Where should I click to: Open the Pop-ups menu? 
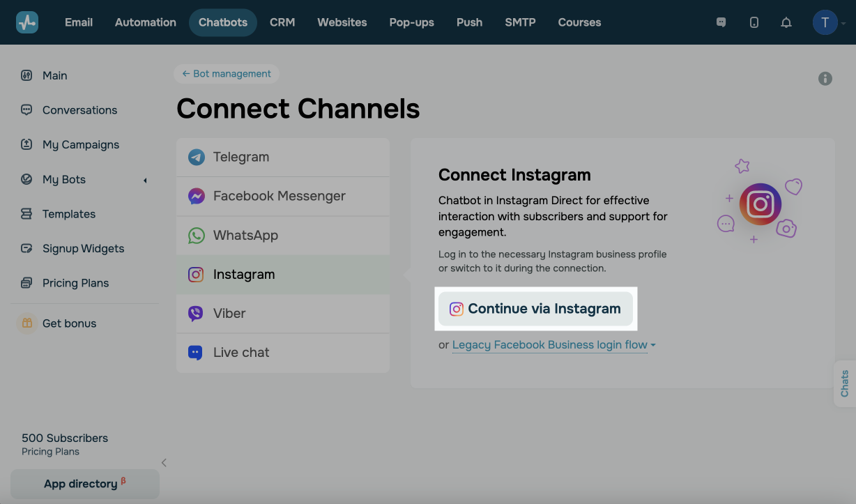pos(412,22)
